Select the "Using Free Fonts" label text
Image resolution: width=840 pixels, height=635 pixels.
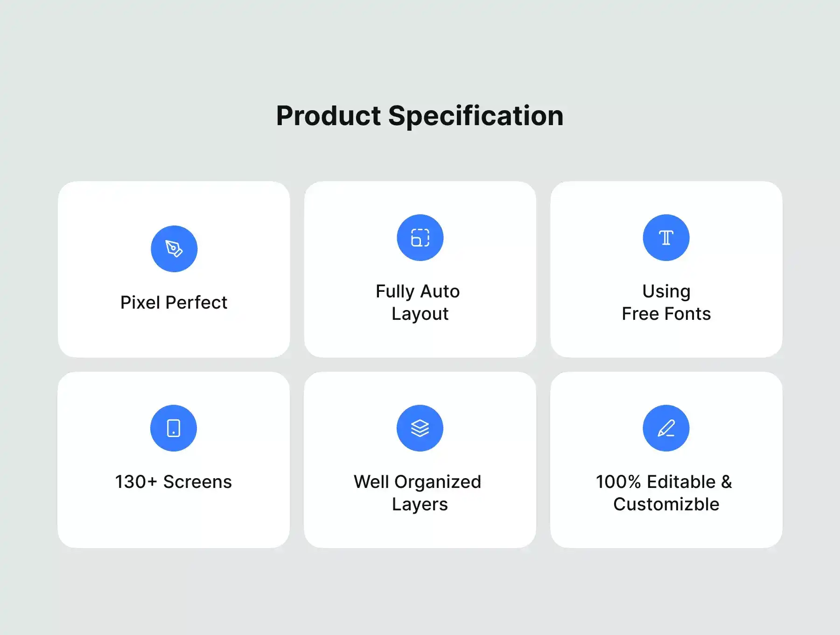click(x=666, y=303)
